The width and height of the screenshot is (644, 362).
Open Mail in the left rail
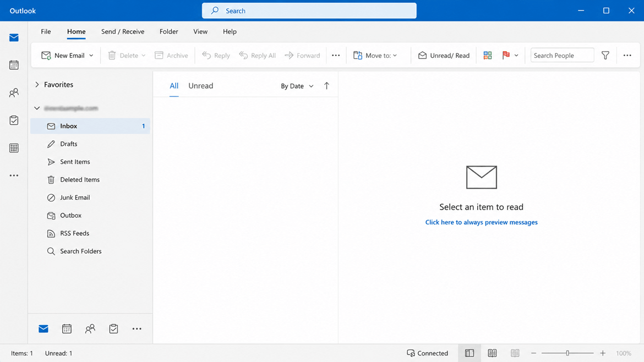click(x=14, y=38)
